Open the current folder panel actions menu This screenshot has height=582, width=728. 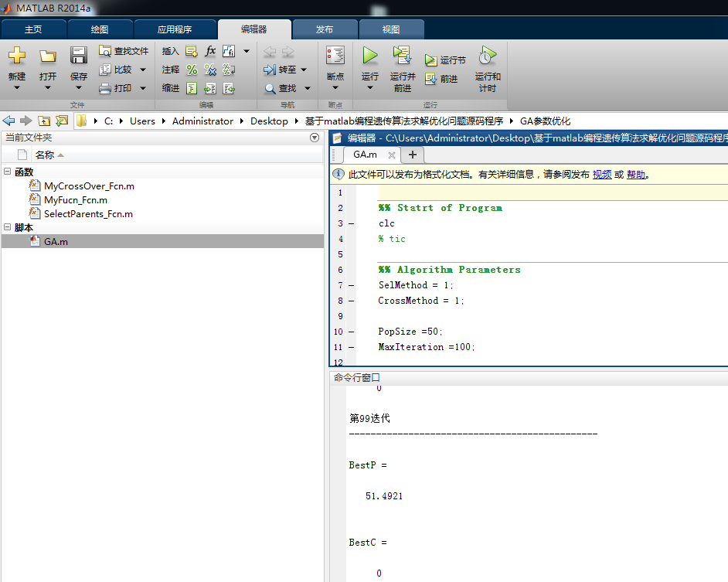click(315, 138)
